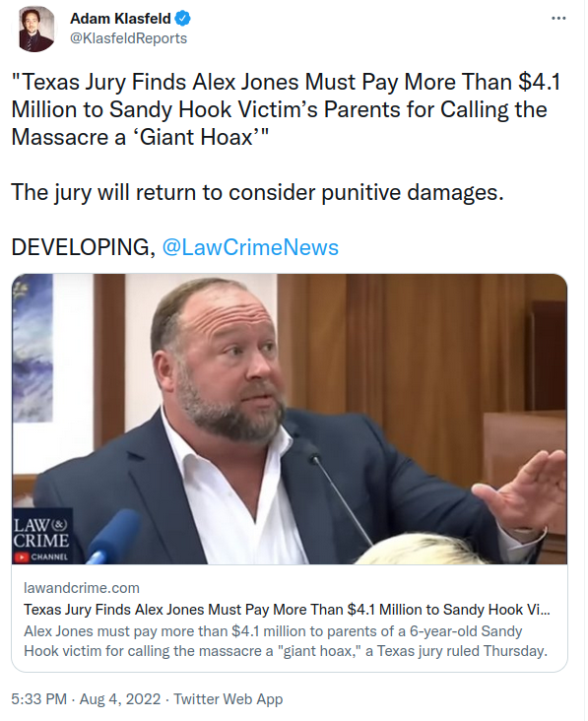Click Adam Klasfeld's profile avatar

(36, 30)
